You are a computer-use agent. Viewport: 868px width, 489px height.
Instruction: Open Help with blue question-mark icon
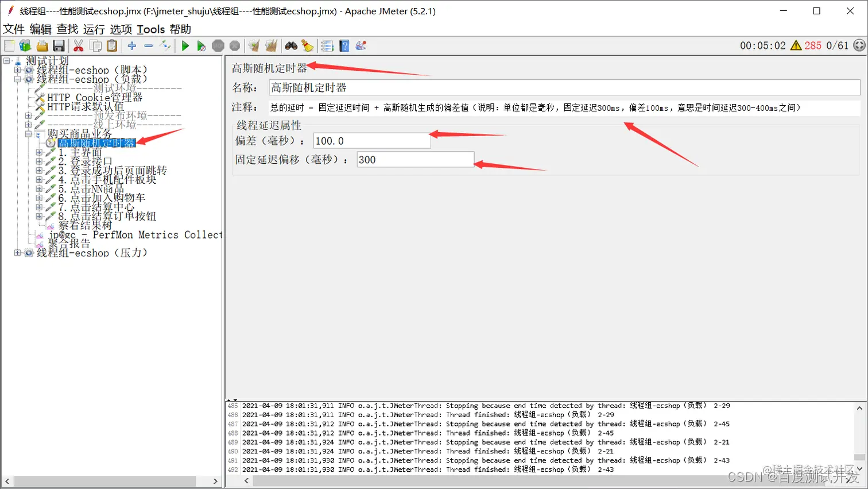tap(344, 46)
